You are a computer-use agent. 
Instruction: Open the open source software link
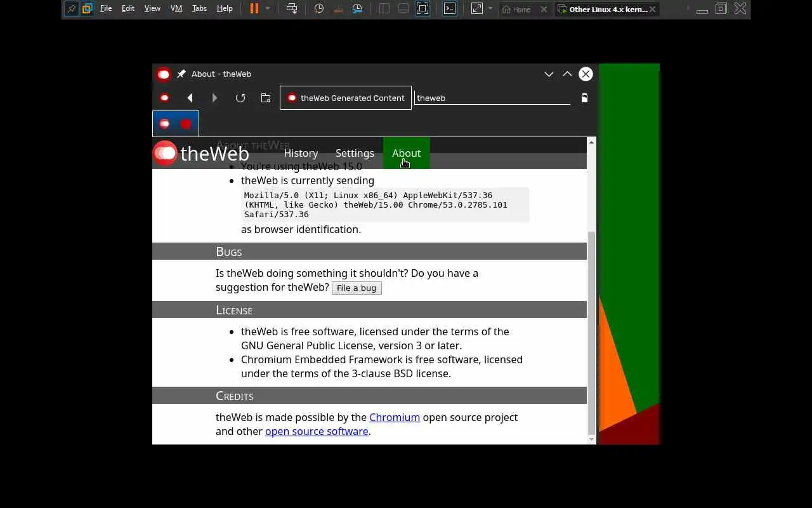[317, 431]
